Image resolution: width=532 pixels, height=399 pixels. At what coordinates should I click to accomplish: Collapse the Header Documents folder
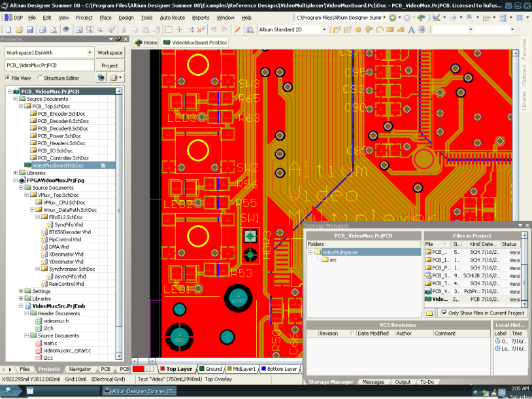pyautogui.click(x=26, y=313)
